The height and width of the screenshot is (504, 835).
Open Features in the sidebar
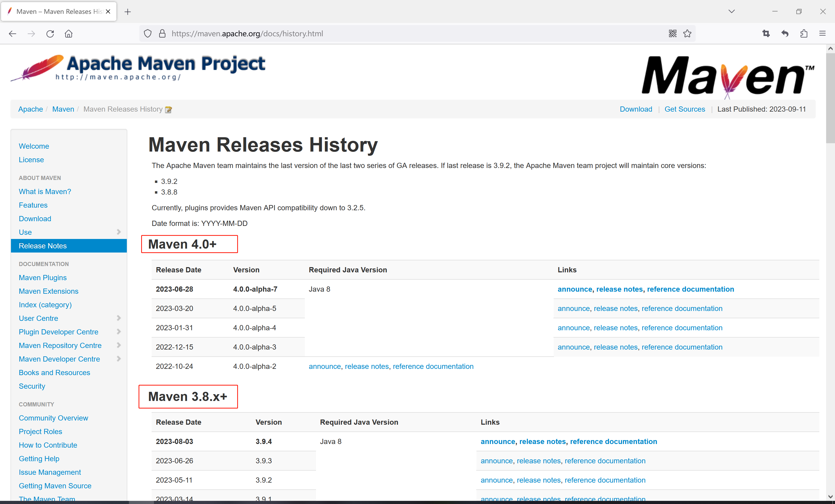pos(33,205)
